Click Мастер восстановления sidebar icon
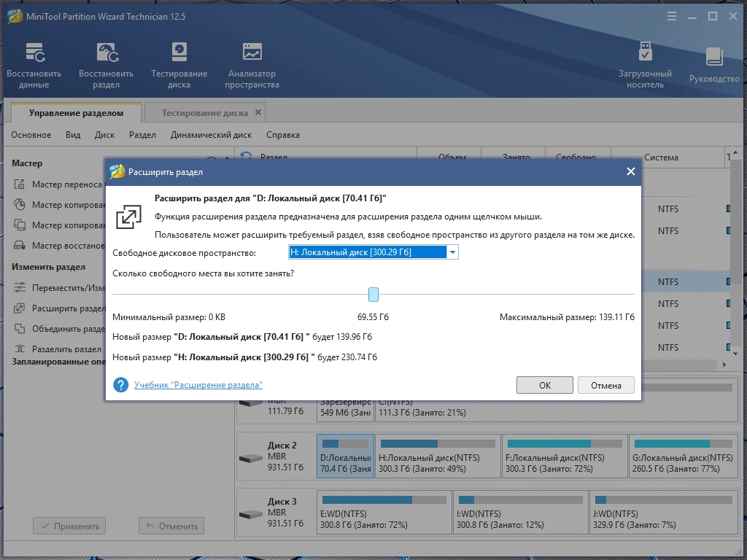This screenshot has height=560, width=747. click(x=20, y=245)
